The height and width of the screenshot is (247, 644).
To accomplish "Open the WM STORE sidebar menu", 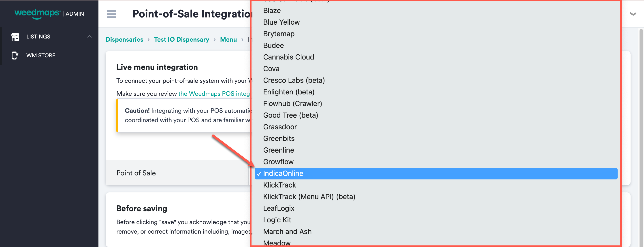I will 41,55.
